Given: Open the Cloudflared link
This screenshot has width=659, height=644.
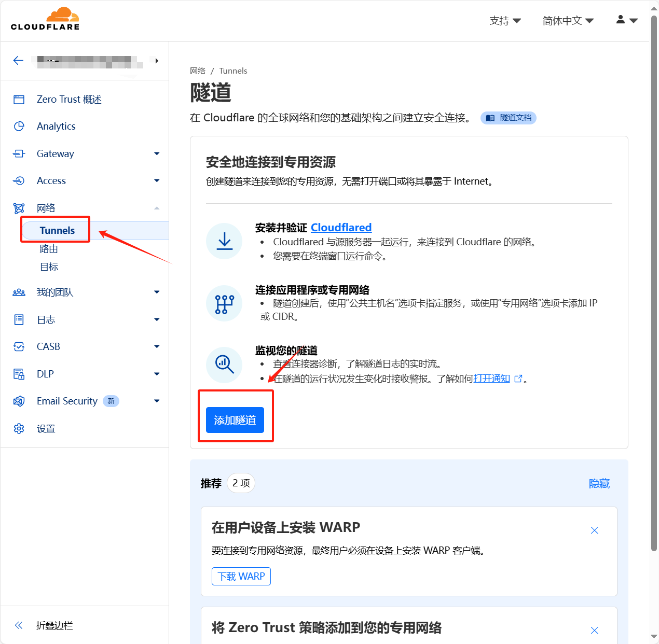Looking at the screenshot, I should click(341, 227).
